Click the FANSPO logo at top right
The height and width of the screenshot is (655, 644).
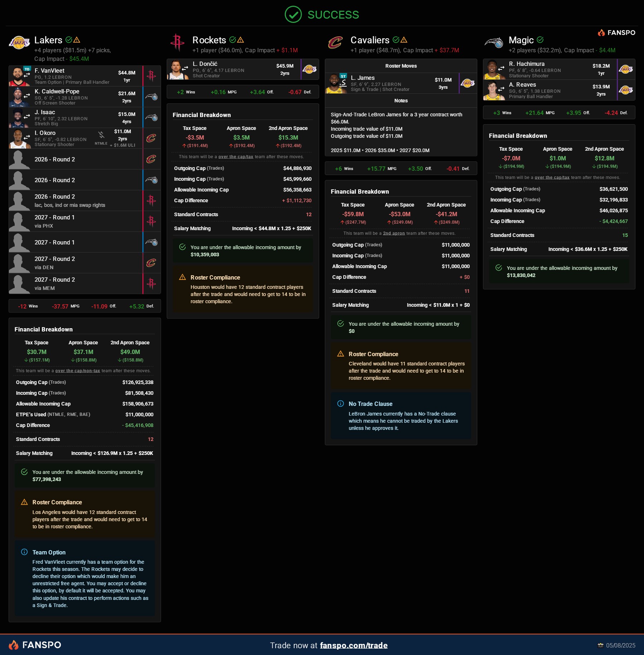point(616,33)
